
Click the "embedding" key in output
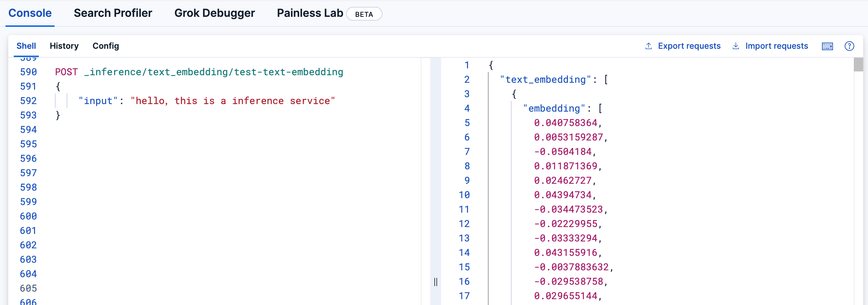pyautogui.click(x=554, y=108)
